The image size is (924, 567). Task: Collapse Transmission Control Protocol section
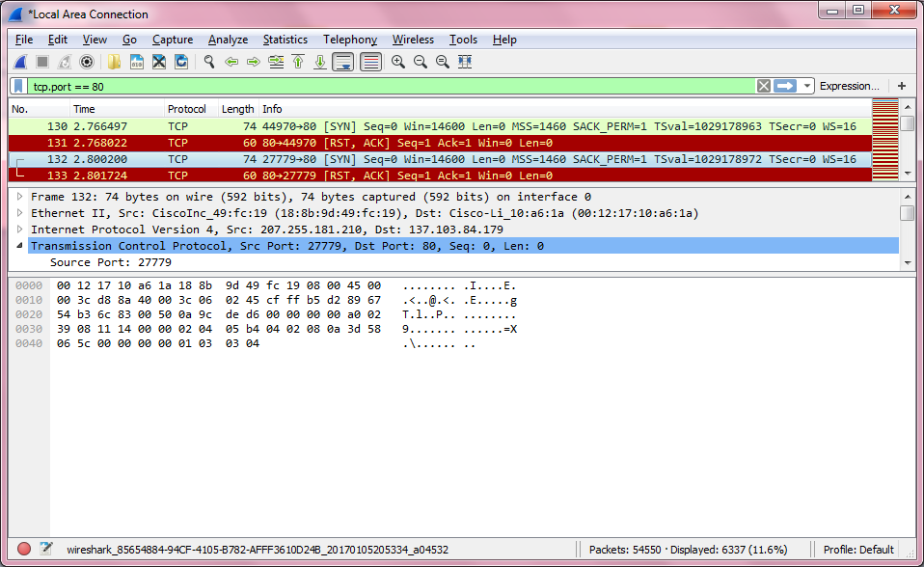pyautogui.click(x=19, y=246)
